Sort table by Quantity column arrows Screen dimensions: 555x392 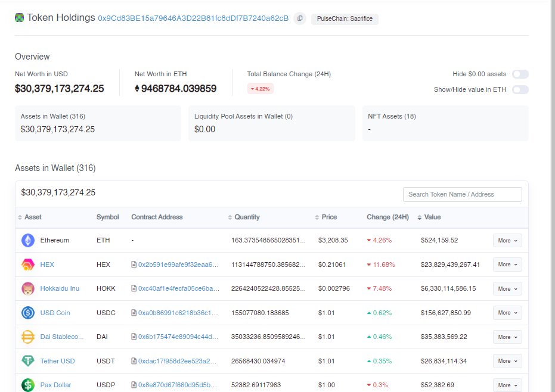click(x=230, y=217)
